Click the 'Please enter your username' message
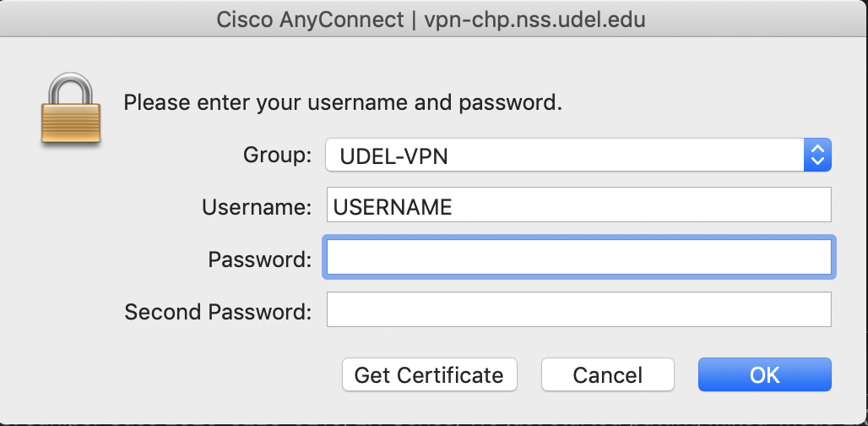Image resolution: width=868 pixels, height=426 pixels. (343, 103)
